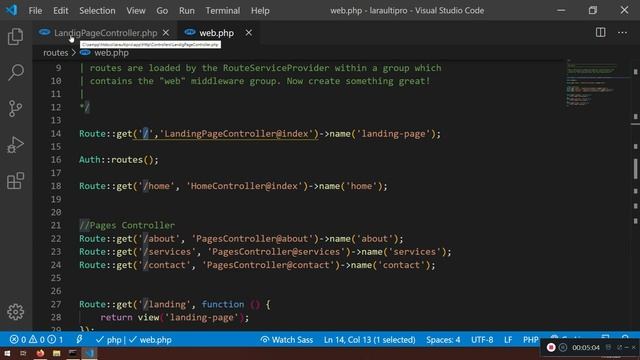Click 'landing-page' view string on line 28
The width and height of the screenshot is (640, 360).
point(204,317)
